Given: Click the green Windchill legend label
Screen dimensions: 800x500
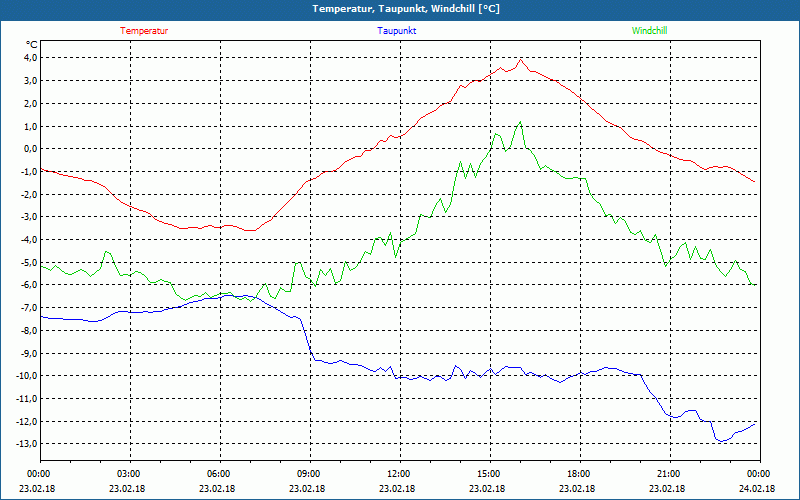Looking at the screenshot, I should tap(649, 31).
